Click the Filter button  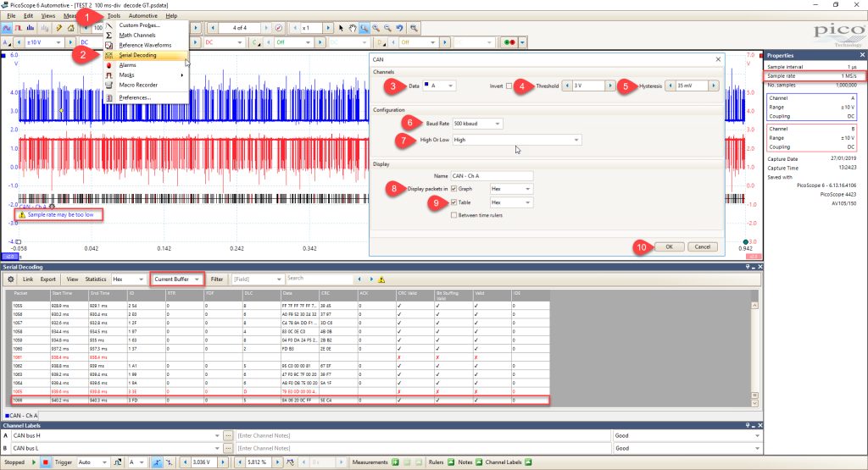click(217, 279)
